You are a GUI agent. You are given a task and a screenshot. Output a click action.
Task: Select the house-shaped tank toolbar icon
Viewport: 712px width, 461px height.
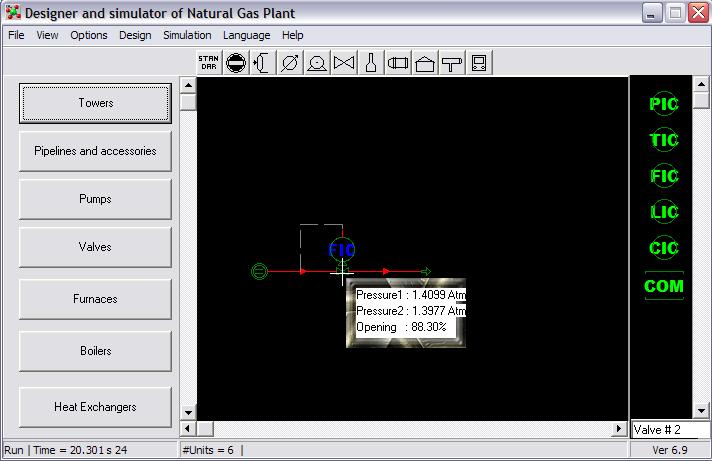pyautogui.click(x=425, y=63)
